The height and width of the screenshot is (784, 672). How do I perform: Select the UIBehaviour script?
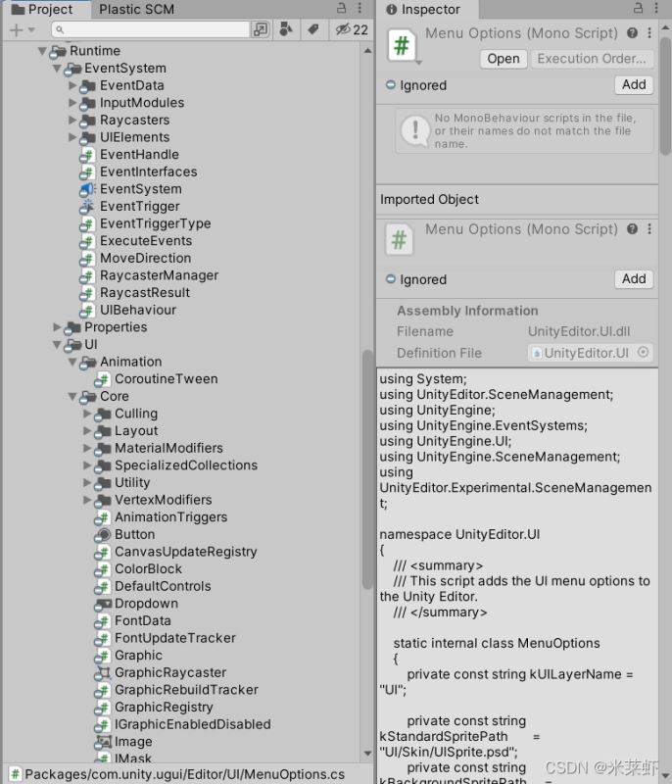pos(138,310)
